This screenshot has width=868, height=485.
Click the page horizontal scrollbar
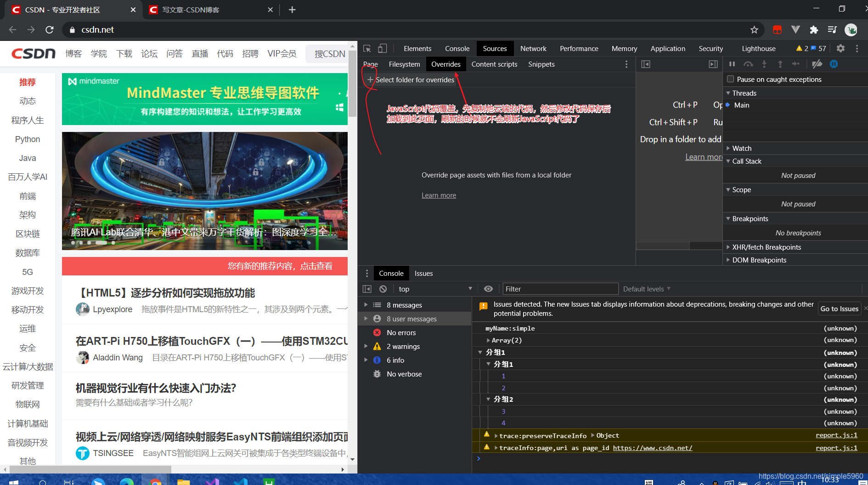point(90,469)
